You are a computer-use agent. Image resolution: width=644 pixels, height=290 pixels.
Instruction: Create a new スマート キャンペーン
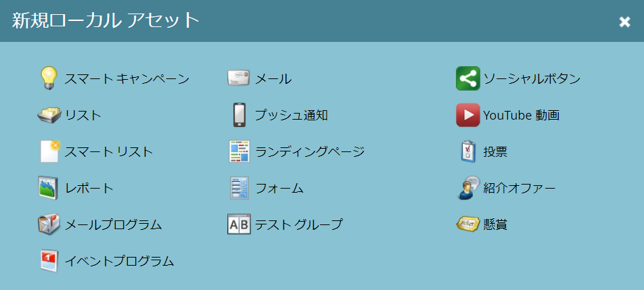point(127,78)
